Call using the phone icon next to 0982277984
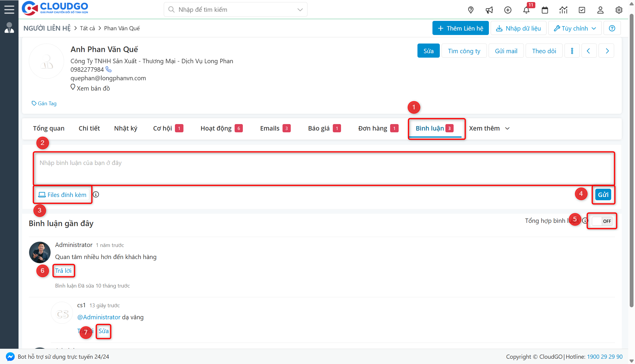Viewport: 635px width, 364px height. click(108, 69)
